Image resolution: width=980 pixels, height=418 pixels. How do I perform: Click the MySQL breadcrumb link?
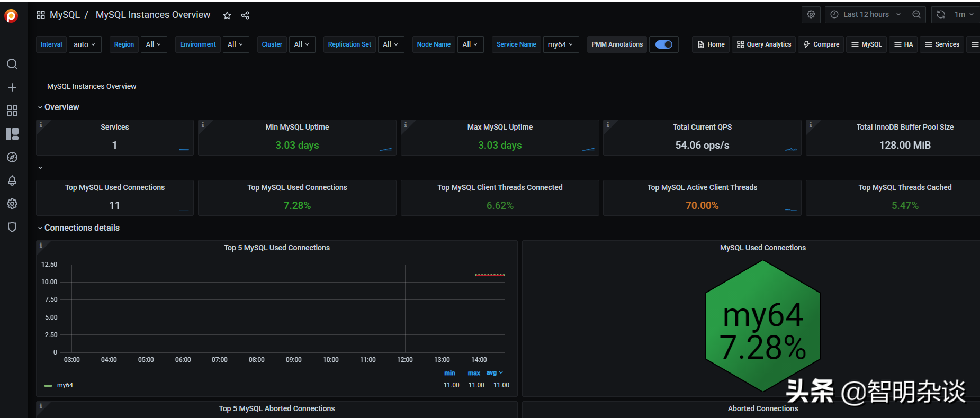pos(65,15)
